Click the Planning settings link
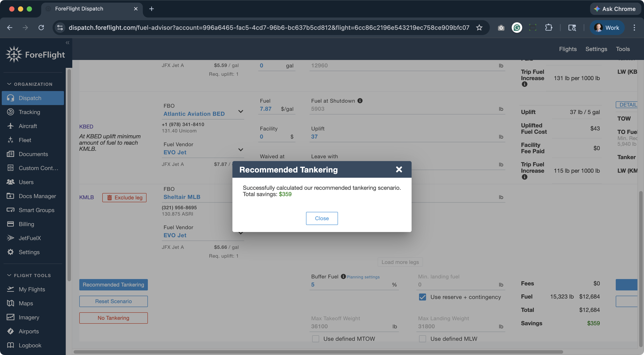The height and width of the screenshot is (355, 644). pos(363,277)
